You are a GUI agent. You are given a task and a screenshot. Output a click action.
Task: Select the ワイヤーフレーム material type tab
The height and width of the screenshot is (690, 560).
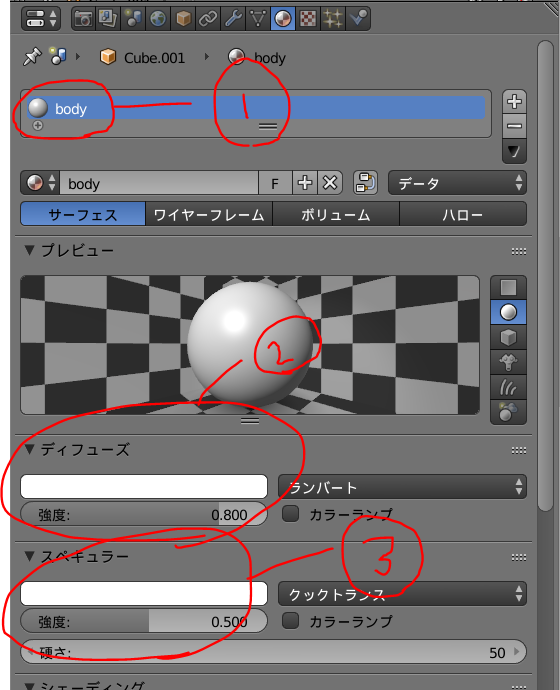click(209, 214)
